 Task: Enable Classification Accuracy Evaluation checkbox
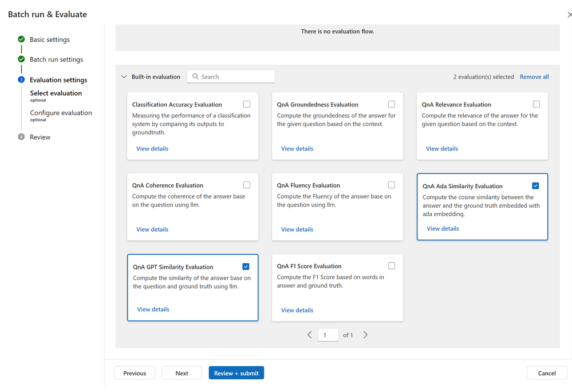247,104
